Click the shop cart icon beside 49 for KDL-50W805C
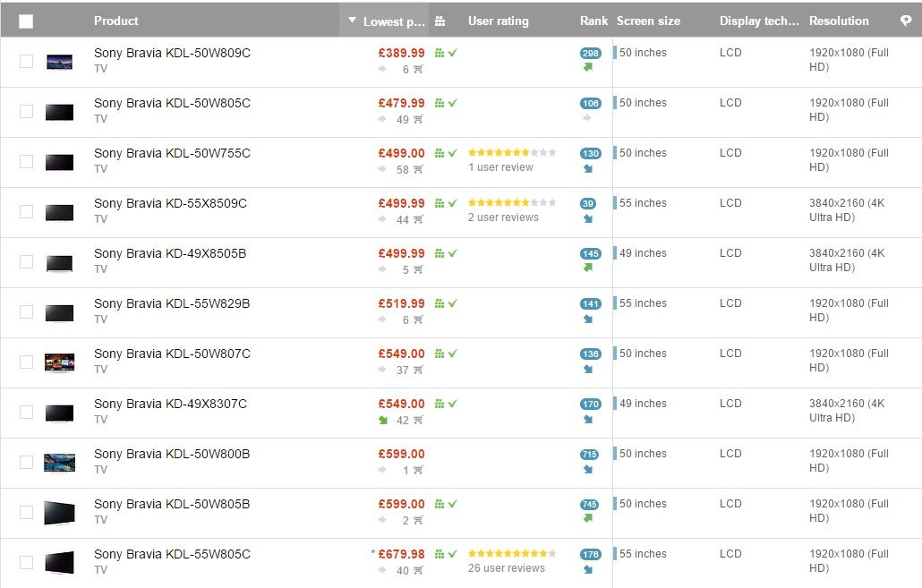The height and width of the screenshot is (588, 922). 418,119
